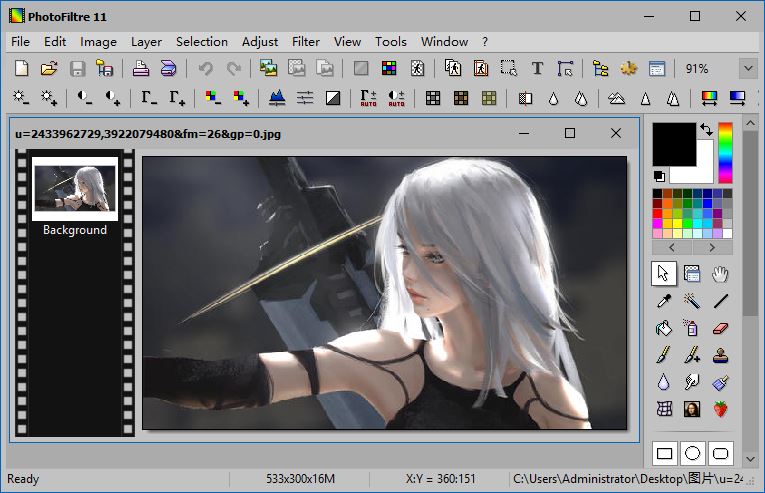Select the Text tool T icon
This screenshot has width=765, height=493.
tap(537, 68)
